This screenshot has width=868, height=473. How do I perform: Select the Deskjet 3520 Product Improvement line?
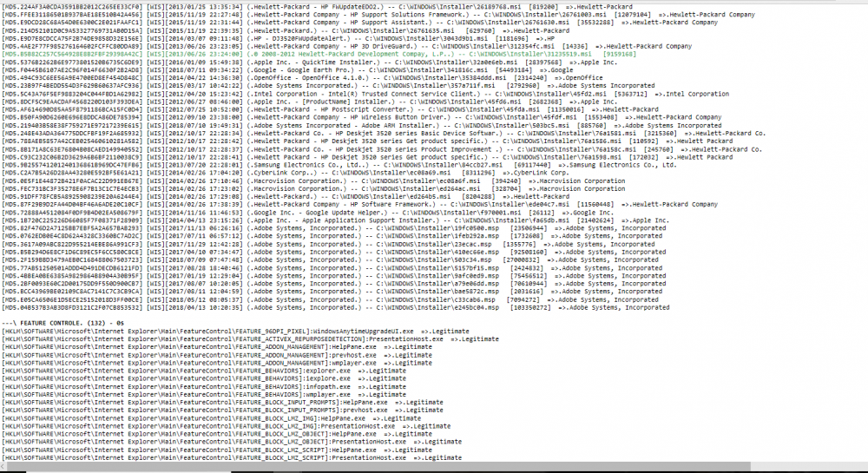coord(382,149)
